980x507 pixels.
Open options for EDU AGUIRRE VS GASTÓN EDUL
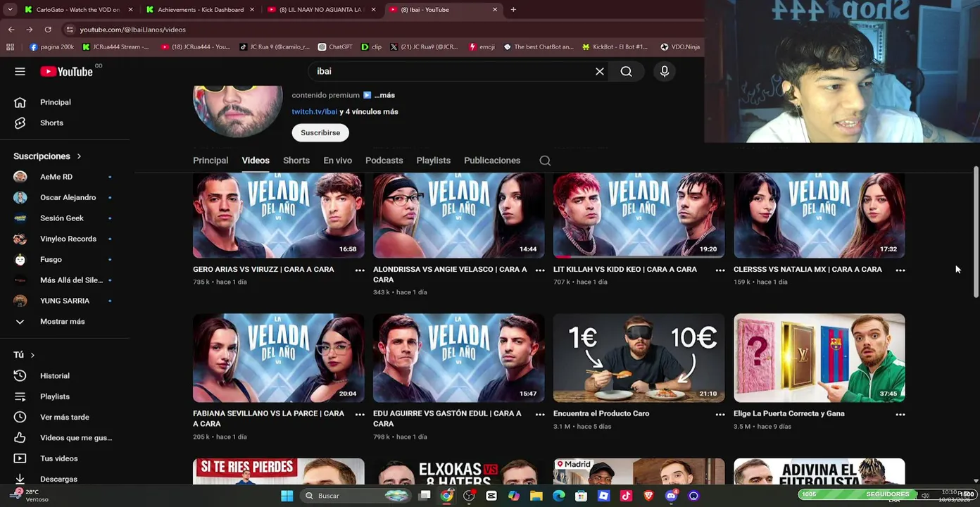click(540, 414)
